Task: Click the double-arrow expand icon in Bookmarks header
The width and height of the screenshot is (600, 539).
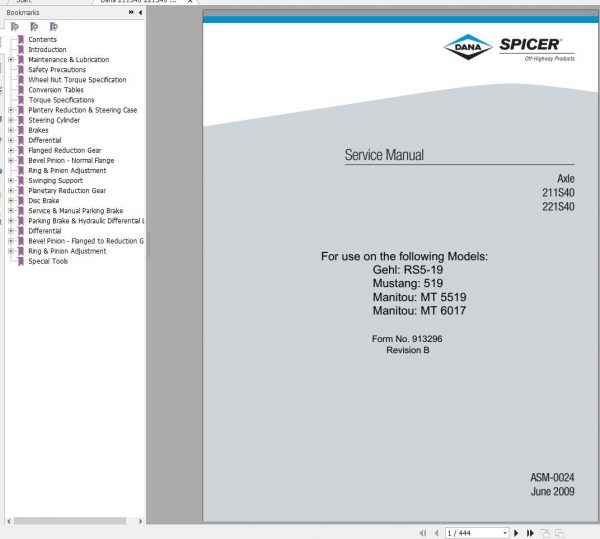Action: pos(131,12)
